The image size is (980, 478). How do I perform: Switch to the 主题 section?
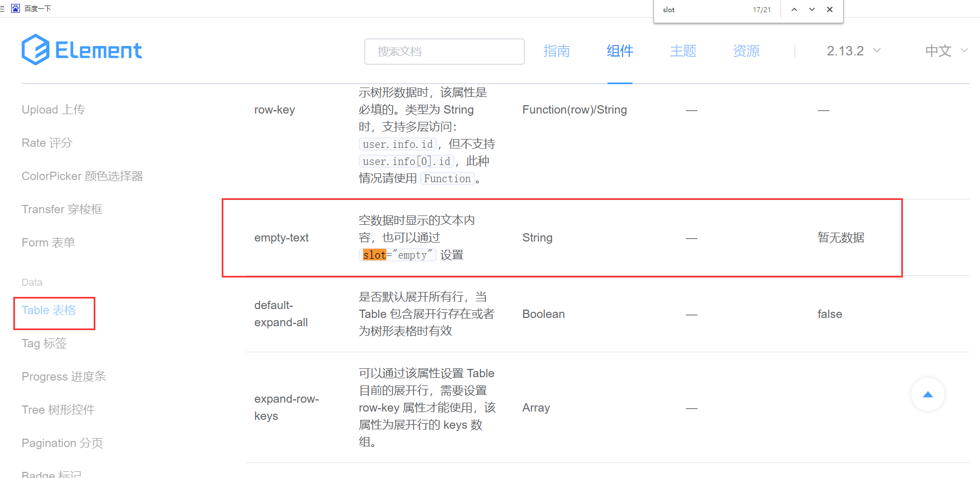683,51
